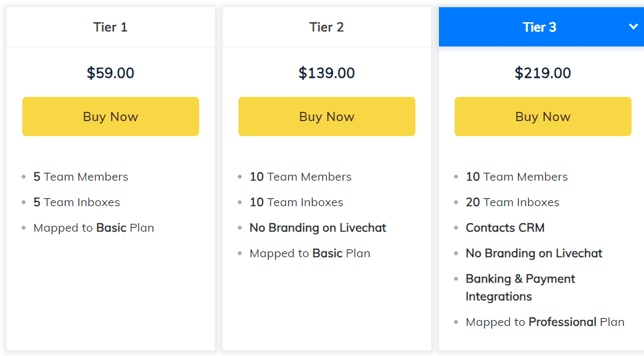The height and width of the screenshot is (356, 644).
Task: Click the 5 Team Members feature
Action: (81, 177)
